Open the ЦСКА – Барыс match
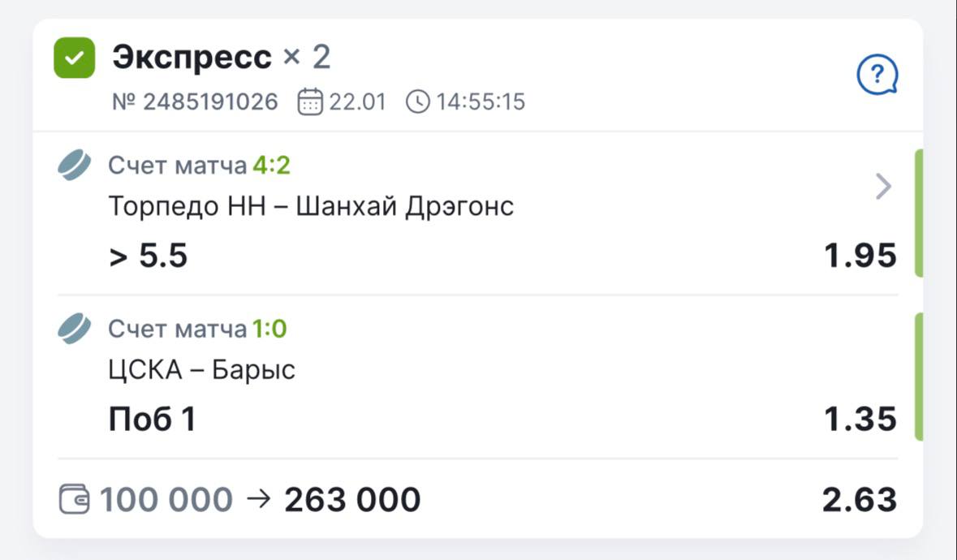957x560 pixels. (x=201, y=370)
